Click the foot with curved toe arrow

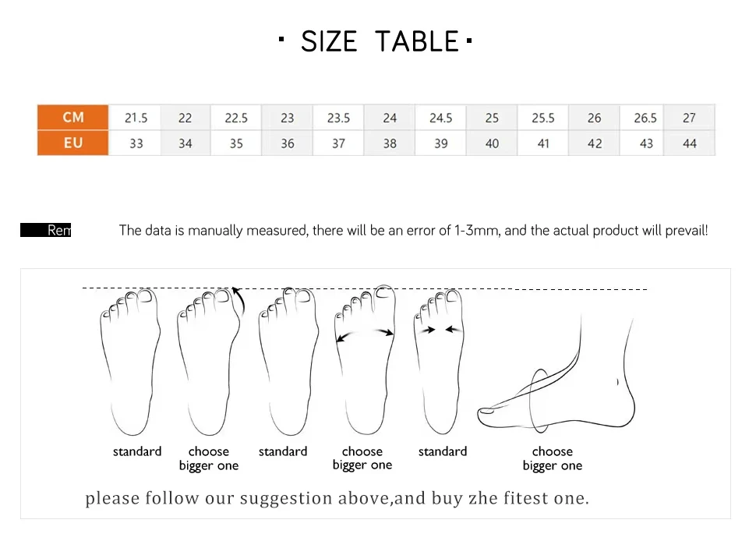(x=210, y=362)
